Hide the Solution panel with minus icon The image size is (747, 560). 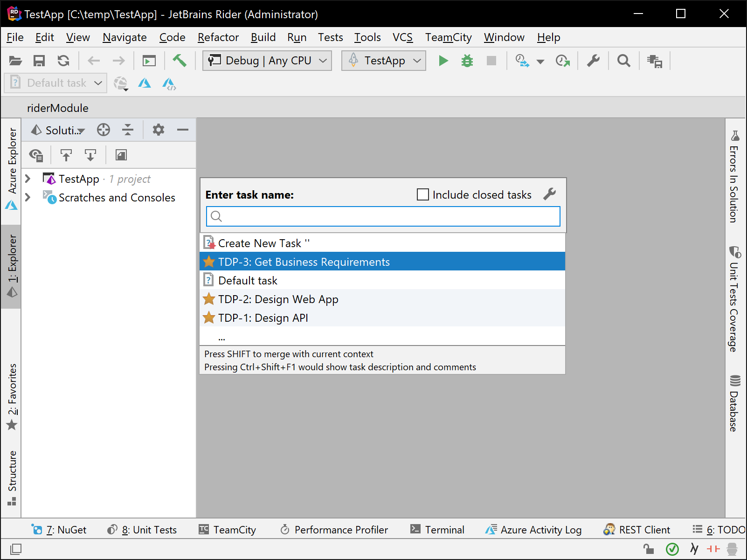[183, 130]
